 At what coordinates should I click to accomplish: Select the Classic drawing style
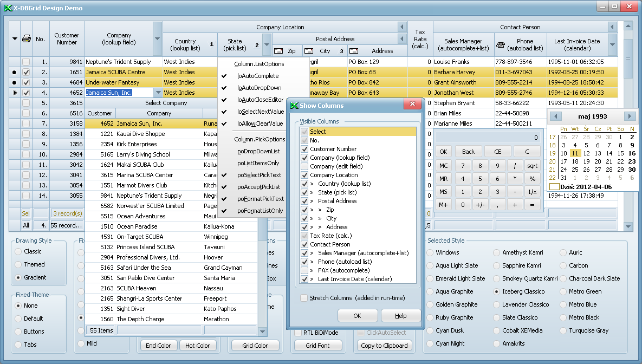point(19,251)
